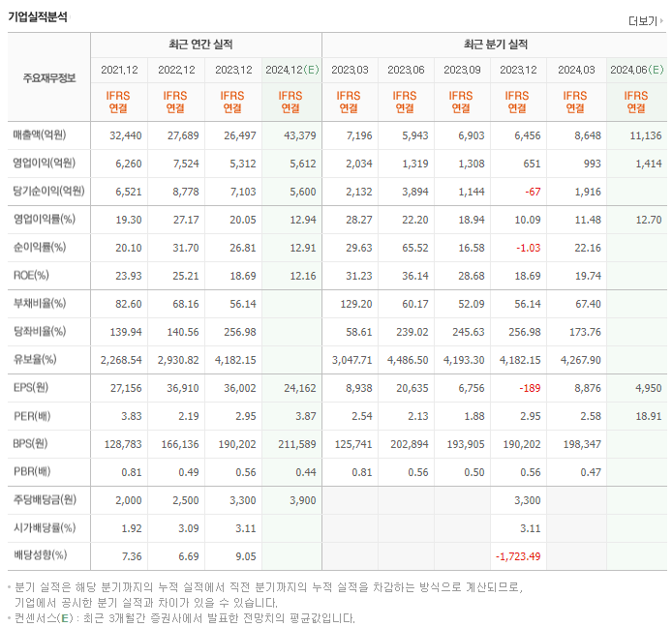Image resolution: width=672 pixels, height=627 pixels.
Task: Click the 129.20 debt ratio value
Action: tap(356, 304)
